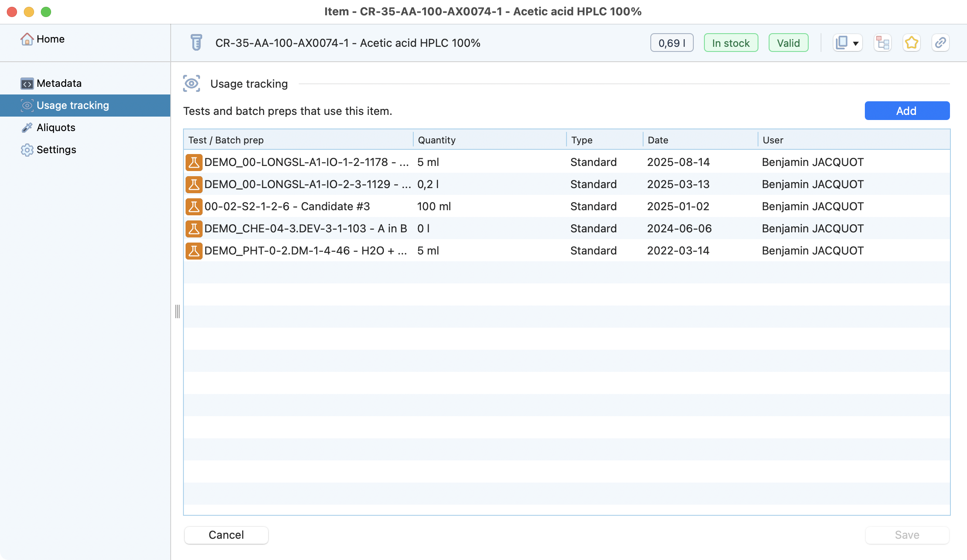The image size is (967, 560).
Task: Click the favorite star icon in the header
Action: coord(911,43)
